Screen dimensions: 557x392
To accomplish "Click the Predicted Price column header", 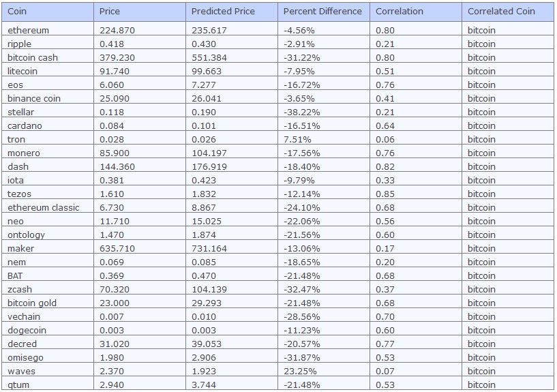I will click(232, 12).
